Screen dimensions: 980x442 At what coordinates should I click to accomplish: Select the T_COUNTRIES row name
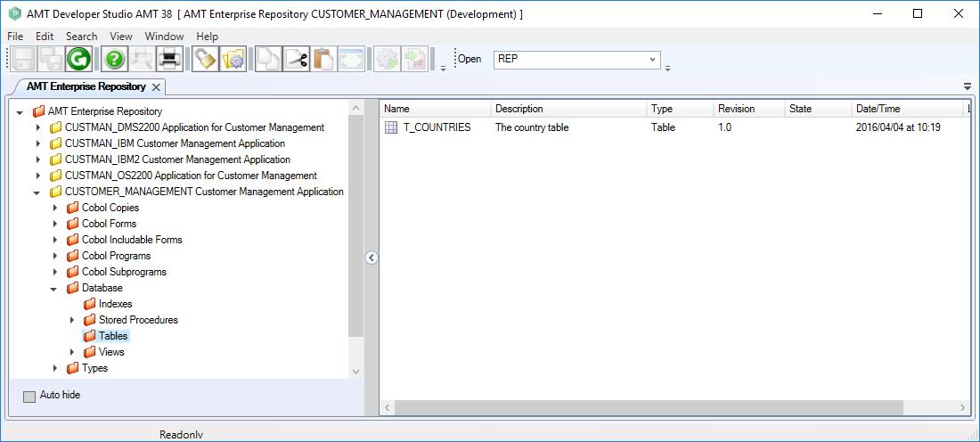point(437,127)
